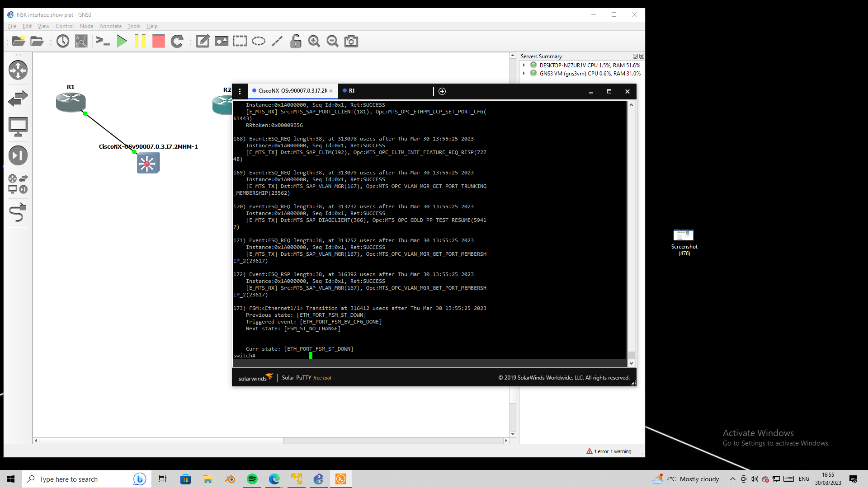This screenshot has height=488, width=868.
Task: Expand the DESKTOP-N27UR1V server entry
Action: click(524, 65)
